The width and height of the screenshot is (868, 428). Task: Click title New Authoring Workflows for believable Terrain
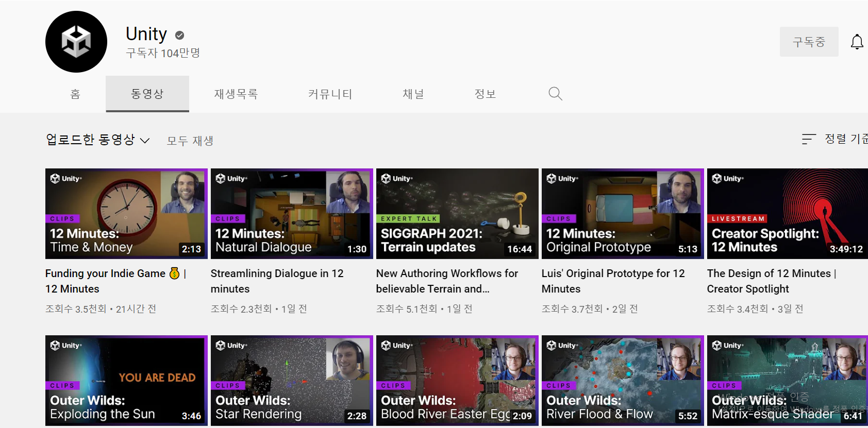[x=447, y=281]
